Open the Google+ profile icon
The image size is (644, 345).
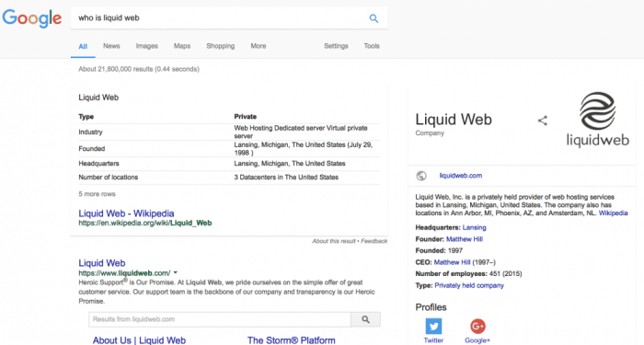tap(477, 326)
